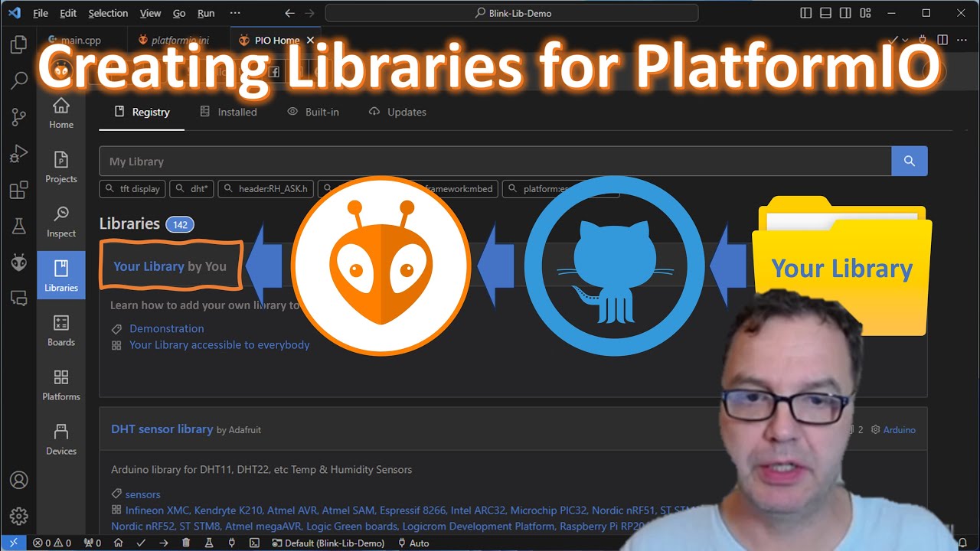This screenshot has width=980, height=551.
Task: Go to PIO Home page in sidebar
Action: (61, 113)
